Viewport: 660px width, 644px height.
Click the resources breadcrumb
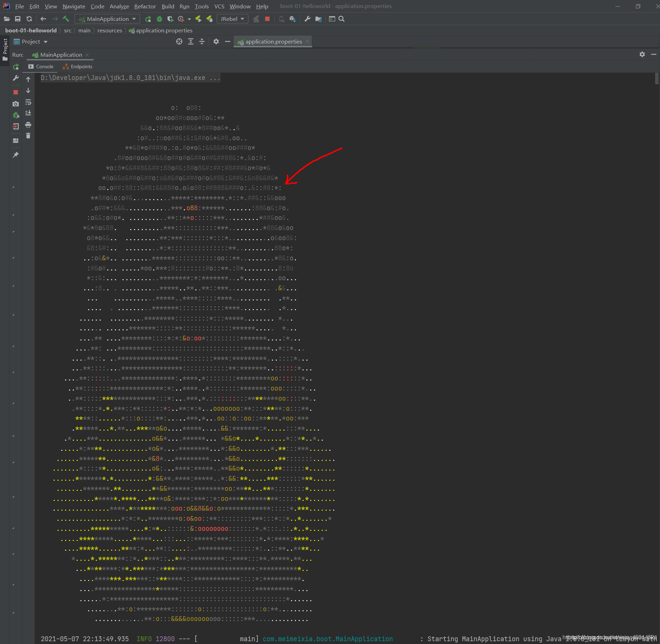tap(110, 30)
